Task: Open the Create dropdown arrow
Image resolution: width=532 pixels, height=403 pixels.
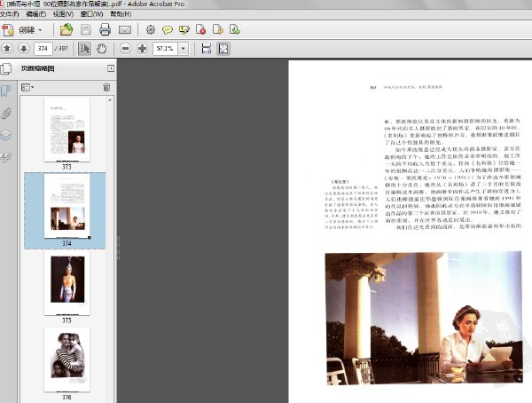Action: (40, 30)
